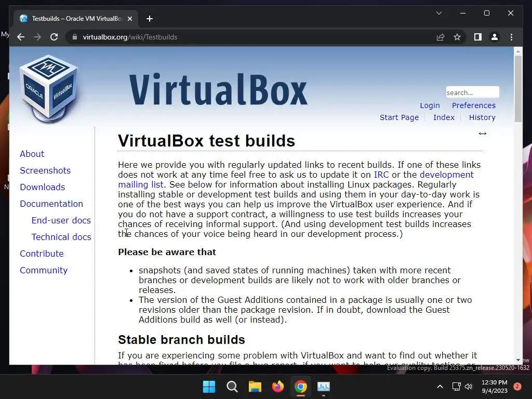Open the Login link

tap(430, 105)
